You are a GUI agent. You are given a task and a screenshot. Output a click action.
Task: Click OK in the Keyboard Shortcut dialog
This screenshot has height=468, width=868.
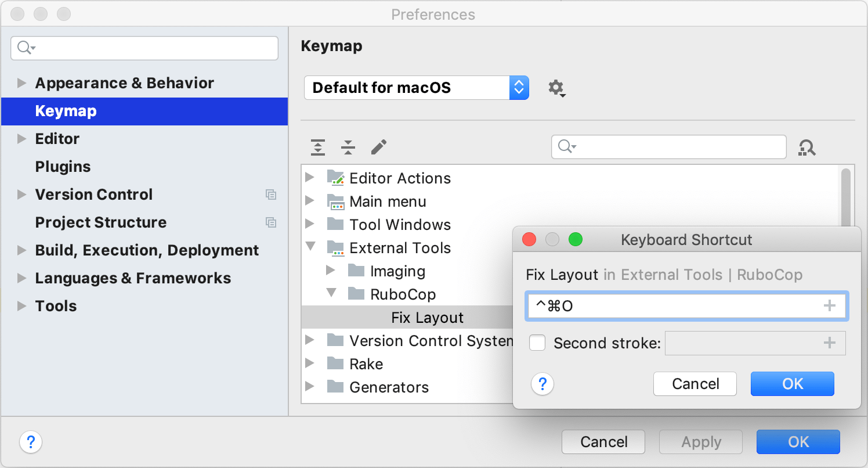click(792, 384)
